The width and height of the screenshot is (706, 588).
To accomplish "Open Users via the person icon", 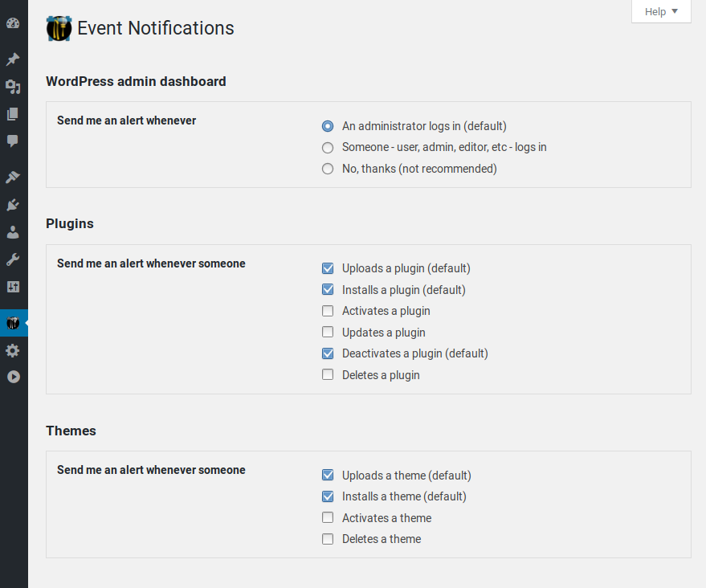I will tap(13, 232).
